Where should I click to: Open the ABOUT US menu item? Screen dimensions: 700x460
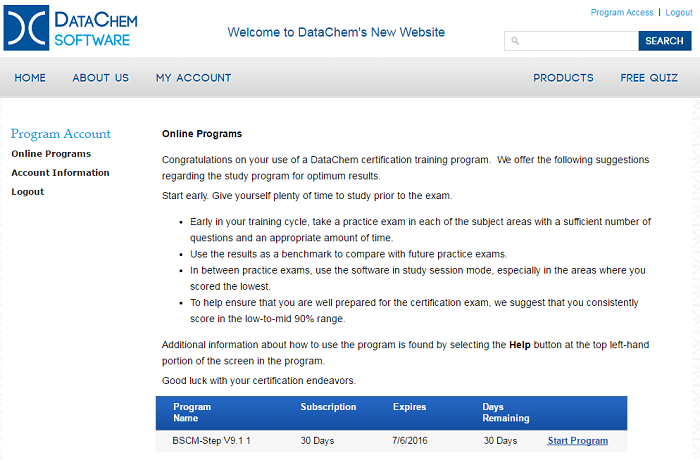(101, 78)
